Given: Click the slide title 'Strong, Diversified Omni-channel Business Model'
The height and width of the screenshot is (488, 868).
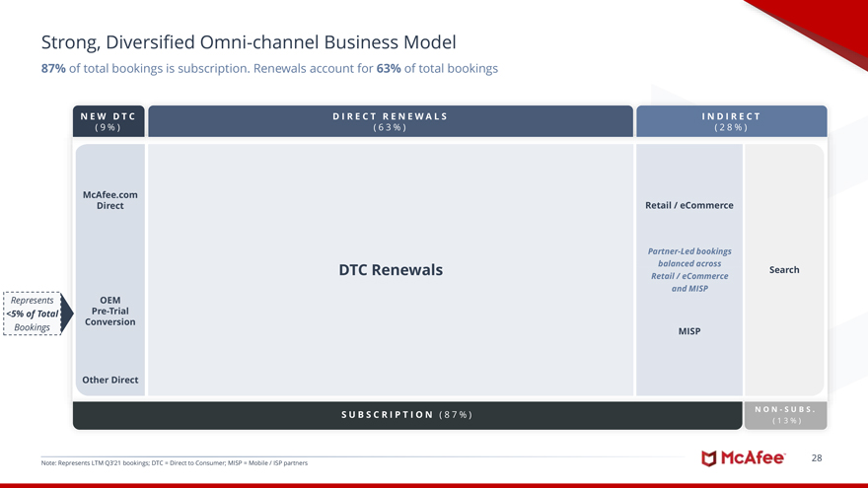Looking at the screenshot, I should coord(249,42).
